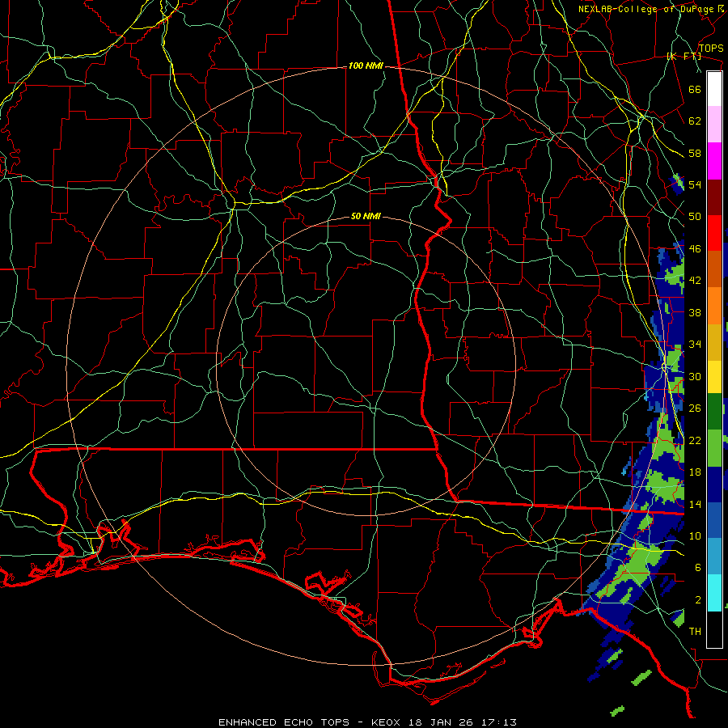Click the 50 NMI range ring label
The width and height of the screenshot is (728, 728).
click(x=366, y=216)
